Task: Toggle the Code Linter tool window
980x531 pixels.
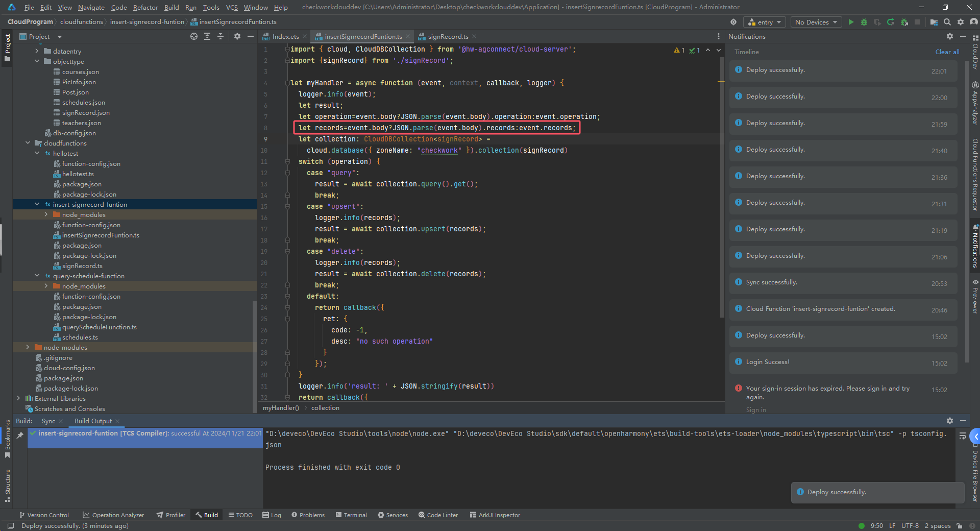Action: pos(438,515)
